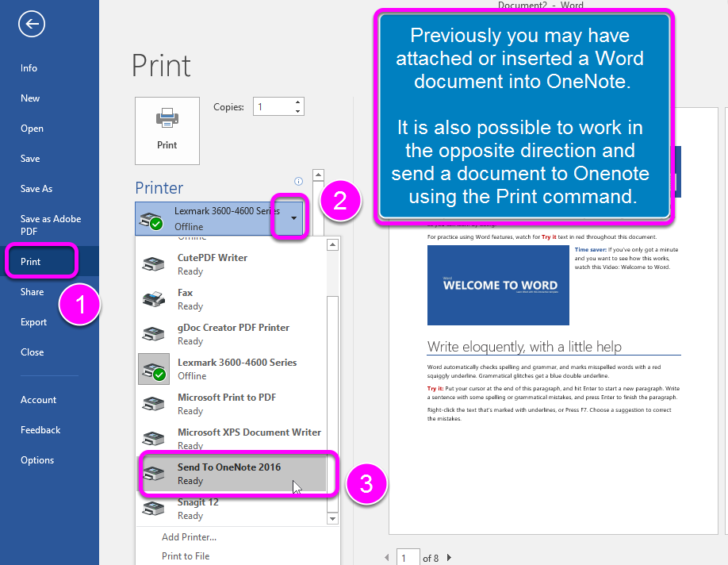
Task: Select Microsoft Print to PDF
Action: [x=232, y=404]
